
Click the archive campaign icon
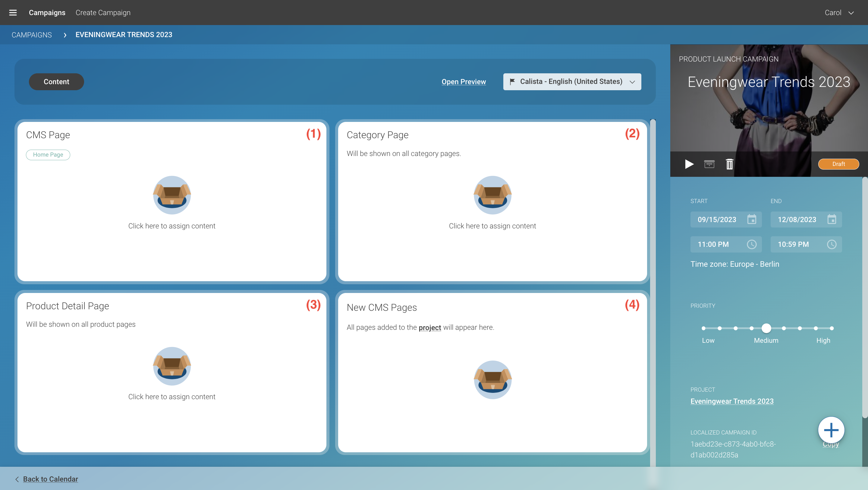click(709, 164)
